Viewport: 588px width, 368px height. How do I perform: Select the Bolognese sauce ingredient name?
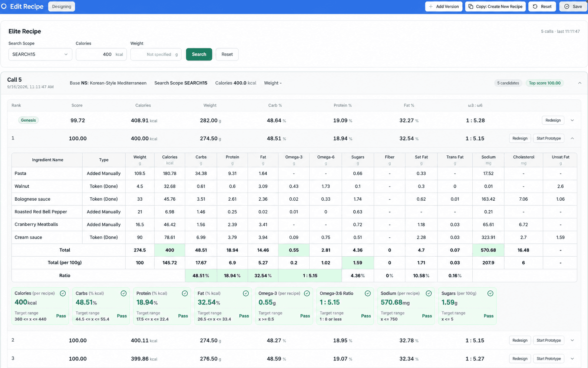(x=33, y=199)
